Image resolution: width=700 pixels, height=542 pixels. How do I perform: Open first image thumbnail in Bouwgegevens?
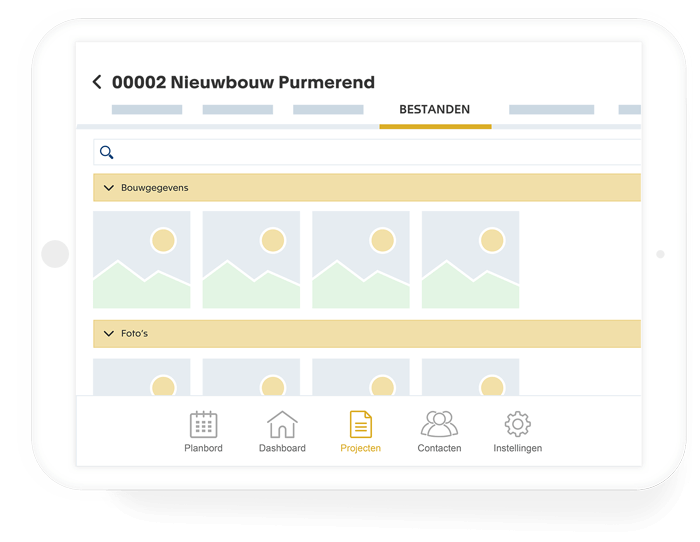point(141,259)
